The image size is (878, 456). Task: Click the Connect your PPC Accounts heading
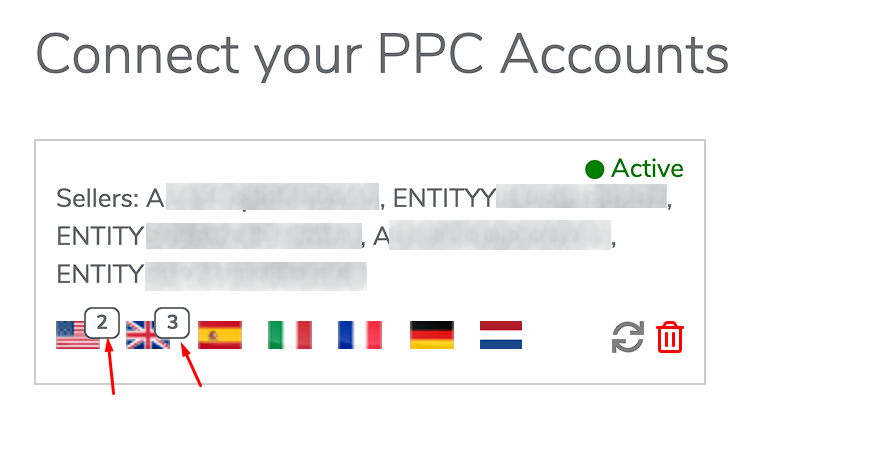382,55
